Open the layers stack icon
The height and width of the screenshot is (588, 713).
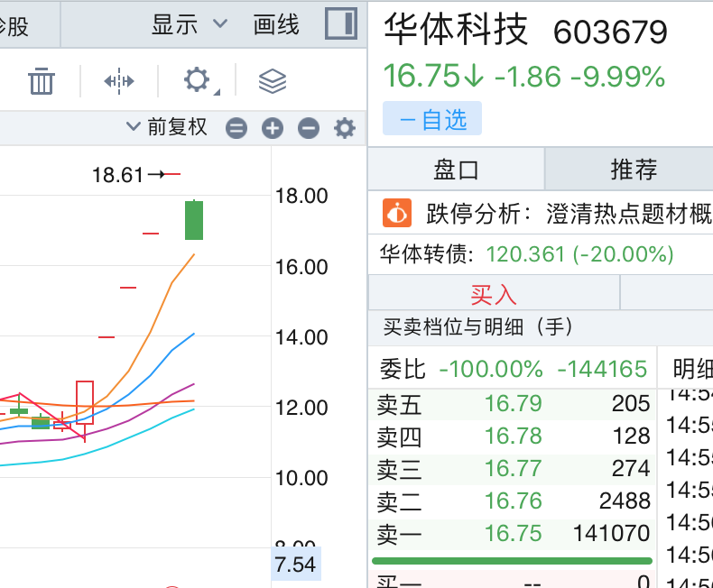click(x=273, y=81)
